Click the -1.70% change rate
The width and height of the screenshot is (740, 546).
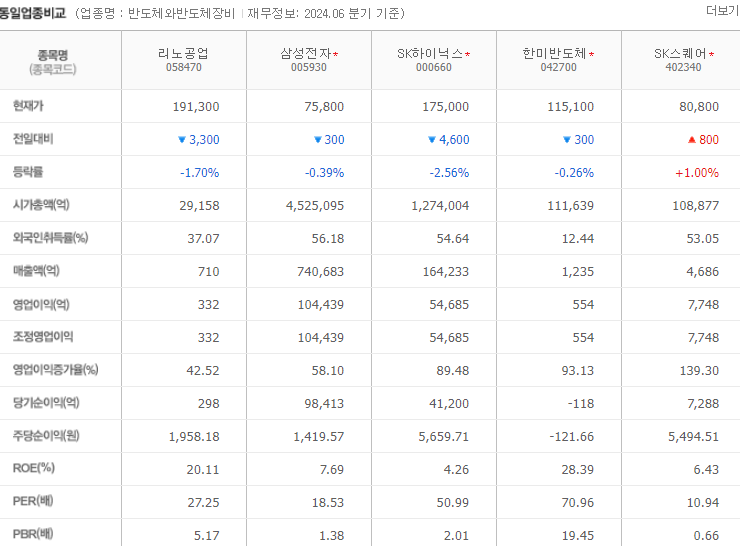click(x=199, y=173)
